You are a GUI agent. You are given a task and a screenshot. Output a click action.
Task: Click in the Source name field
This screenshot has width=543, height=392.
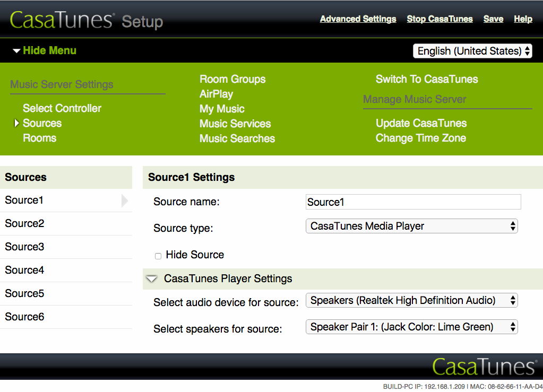[413, 202]
